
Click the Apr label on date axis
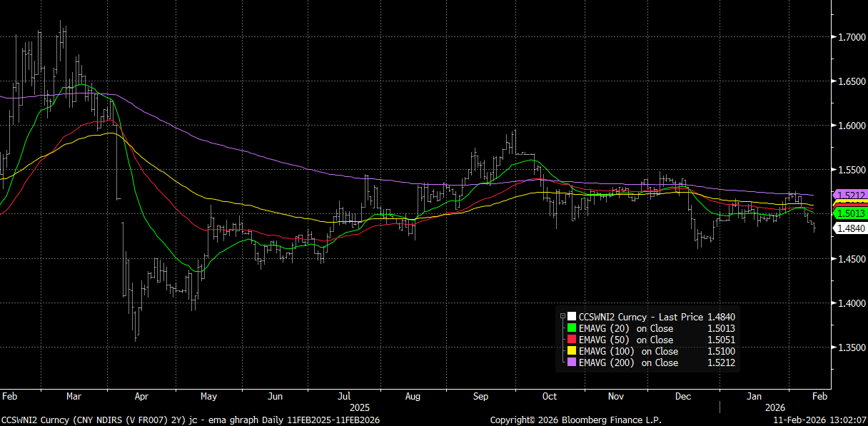pos(141,395)
